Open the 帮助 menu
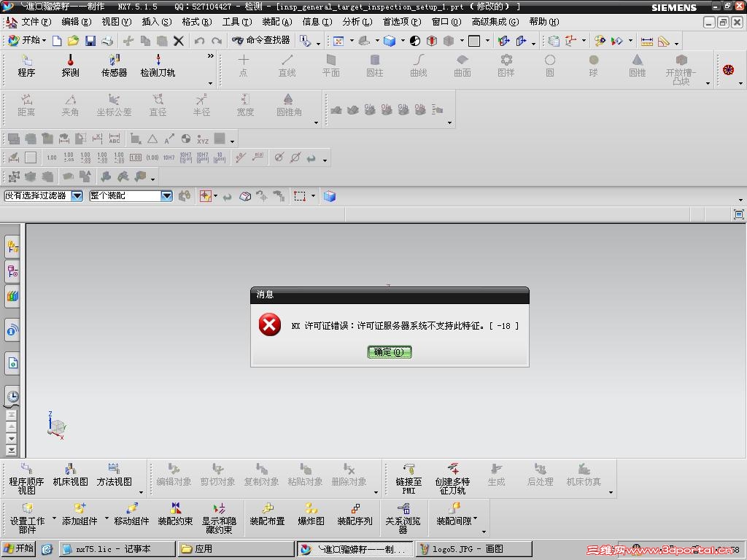Viewport: 747px width, 560px height. click(x=543, y=22)
